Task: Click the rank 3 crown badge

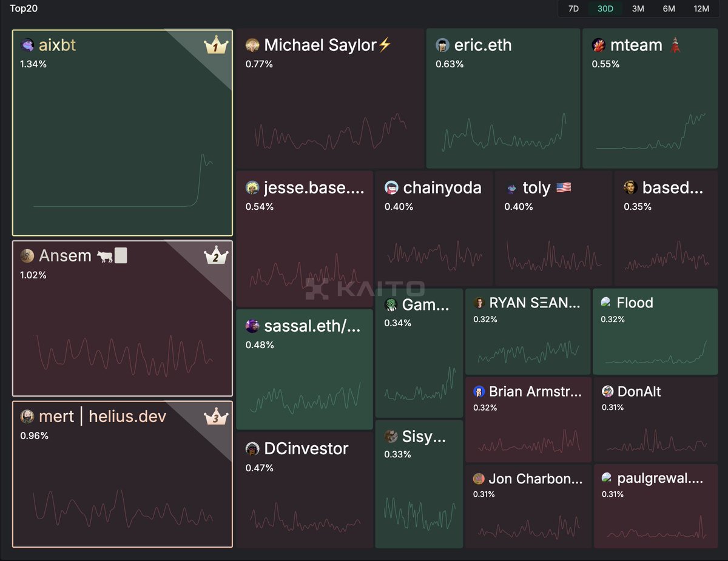Action: point(216,417)
